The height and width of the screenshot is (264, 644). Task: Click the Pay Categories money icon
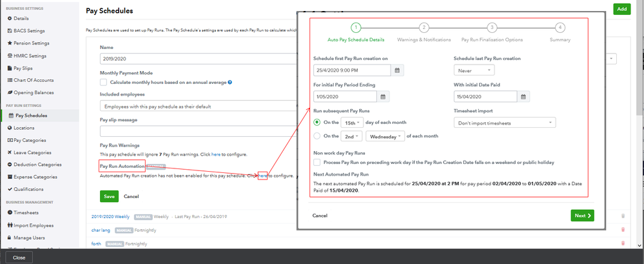point(10,140)
